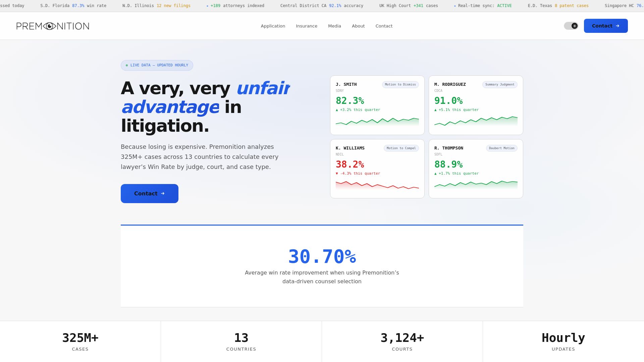The height and width of the screenshot is (362, 644).
Task: Click M. Rodriguez green trend sparkline
Action: click(475, 121)
